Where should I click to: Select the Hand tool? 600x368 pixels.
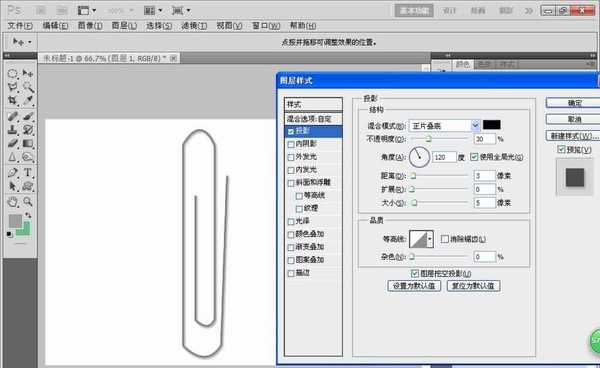pyautogui.click(x=13, y=202)
